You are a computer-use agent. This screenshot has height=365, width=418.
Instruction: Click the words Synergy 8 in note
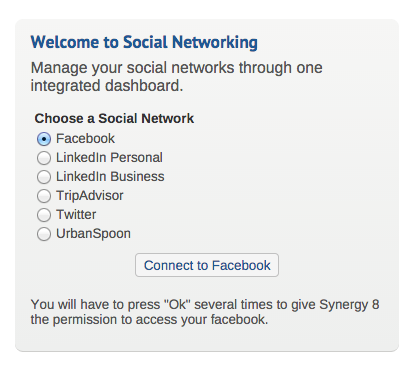tap(349, 305)
